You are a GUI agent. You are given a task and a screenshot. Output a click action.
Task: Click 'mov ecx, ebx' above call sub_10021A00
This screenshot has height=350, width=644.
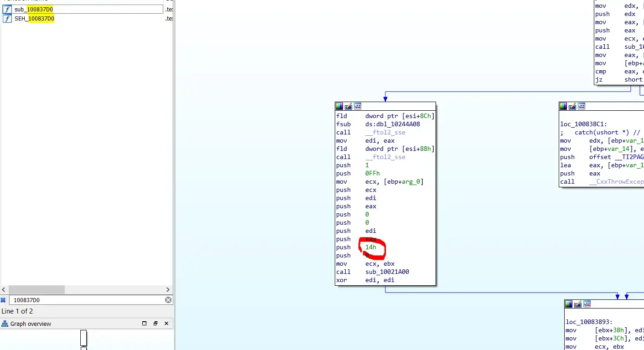(365, 264)
